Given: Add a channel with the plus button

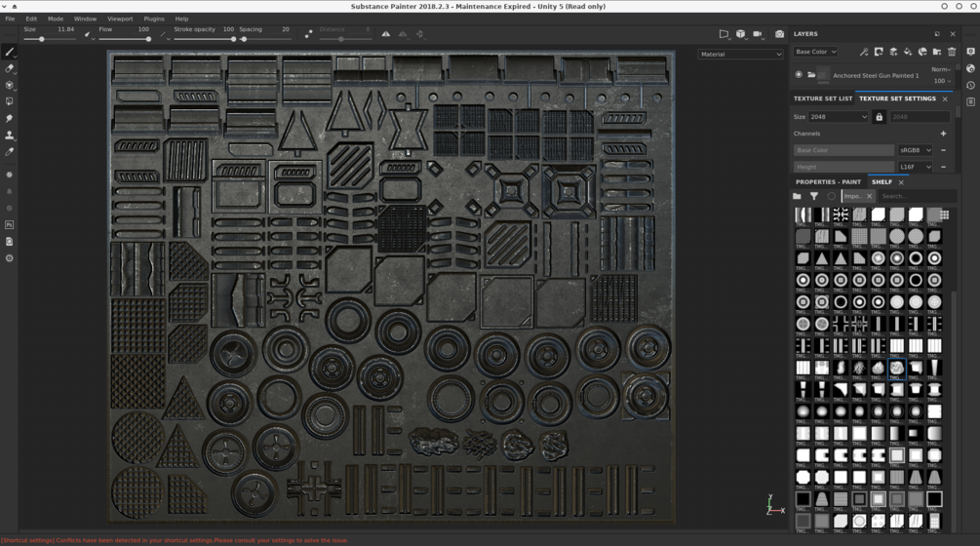Looking at the screenshot, I should (943, 134).
